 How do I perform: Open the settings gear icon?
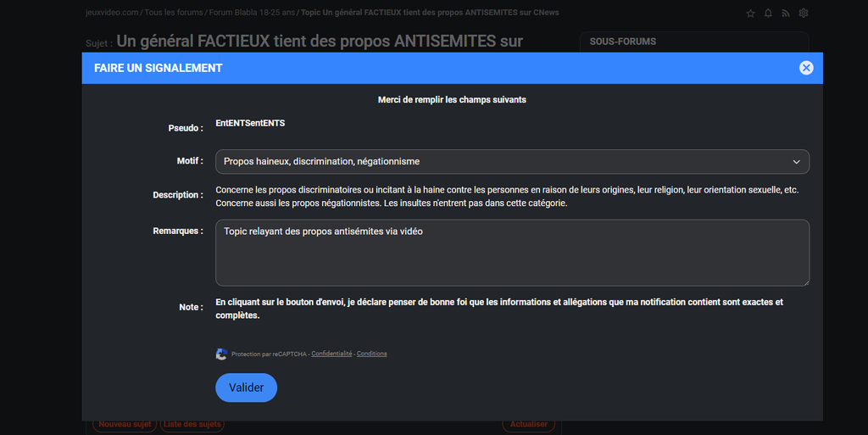[x=804, y=14]
